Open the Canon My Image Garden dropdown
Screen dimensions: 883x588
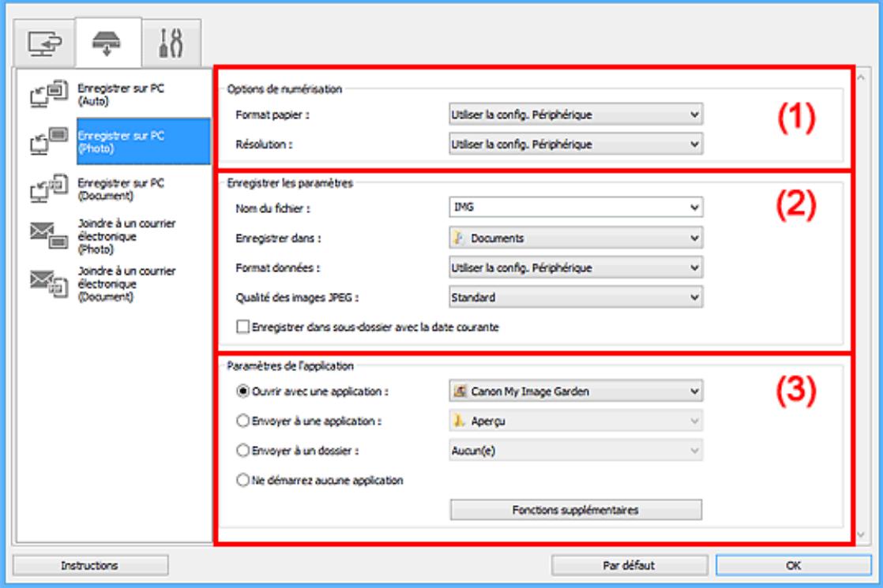[576, 391]
